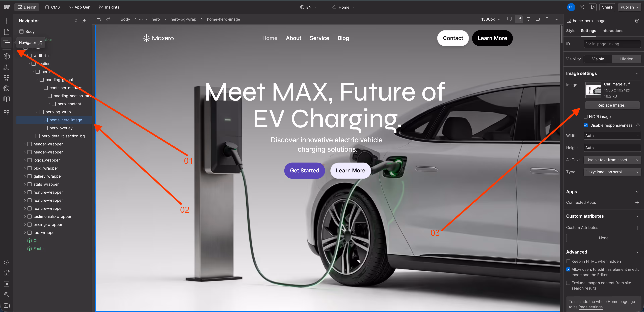Open the Alt Text dropdown
Viewport: 644px width, 312px height.
[x=612, y=160]
